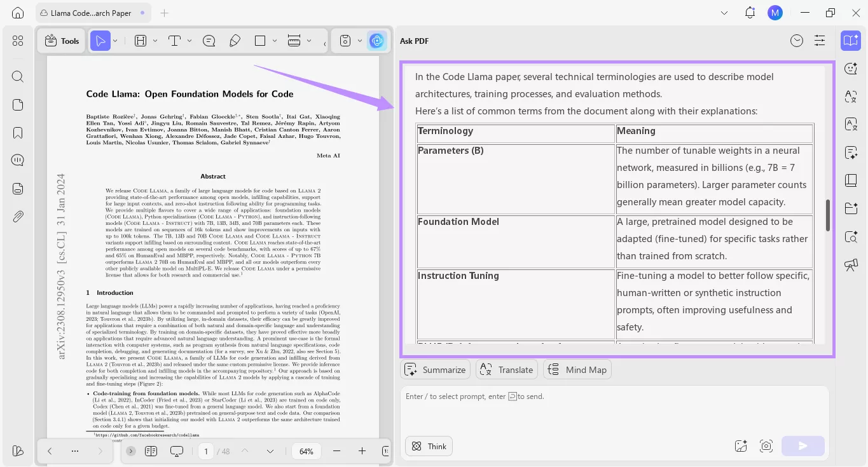Open the layers icon at sidebar bottom
Screen dimensions: 868x467
click(x=18, y=450)
